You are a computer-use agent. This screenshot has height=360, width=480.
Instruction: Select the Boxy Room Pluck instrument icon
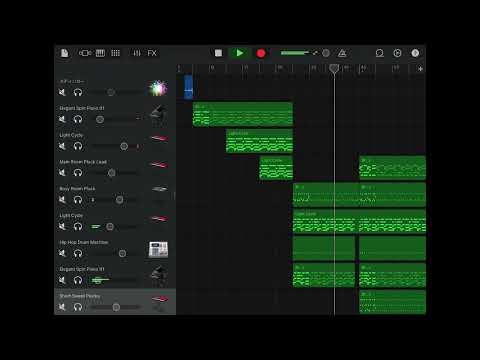tap(159, 190)
